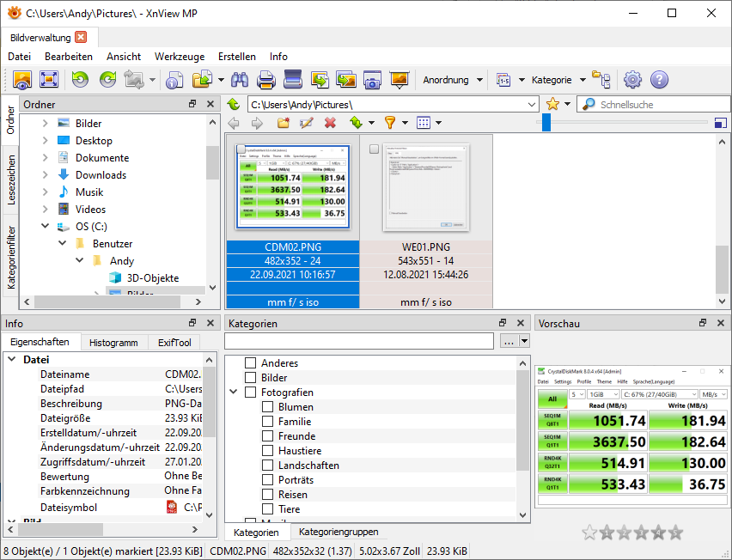Click the red X delete icon
The width and height of the screenshot is (732, 560).
point(330,123)
